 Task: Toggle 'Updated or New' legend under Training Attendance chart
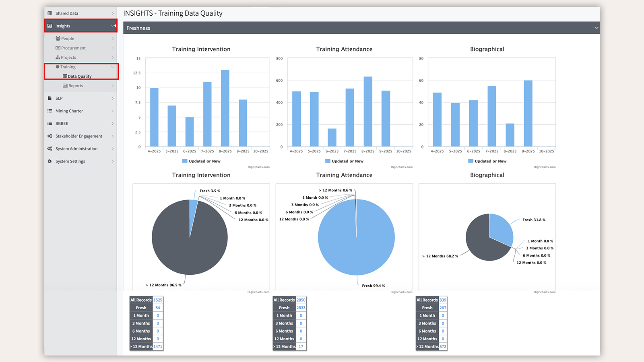click(x=344, y=161)
